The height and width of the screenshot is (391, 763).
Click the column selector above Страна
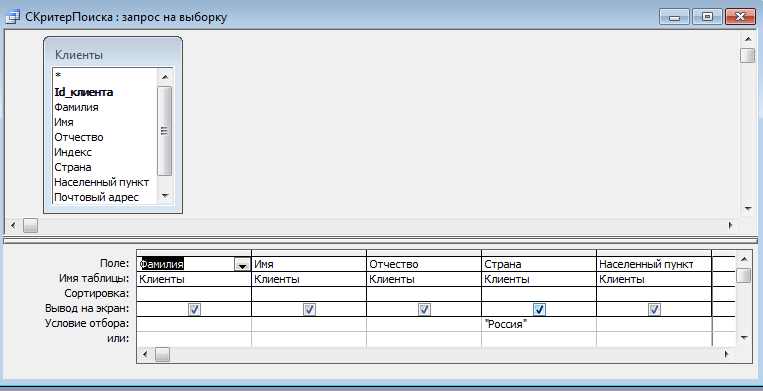click(x=539, y=253)
